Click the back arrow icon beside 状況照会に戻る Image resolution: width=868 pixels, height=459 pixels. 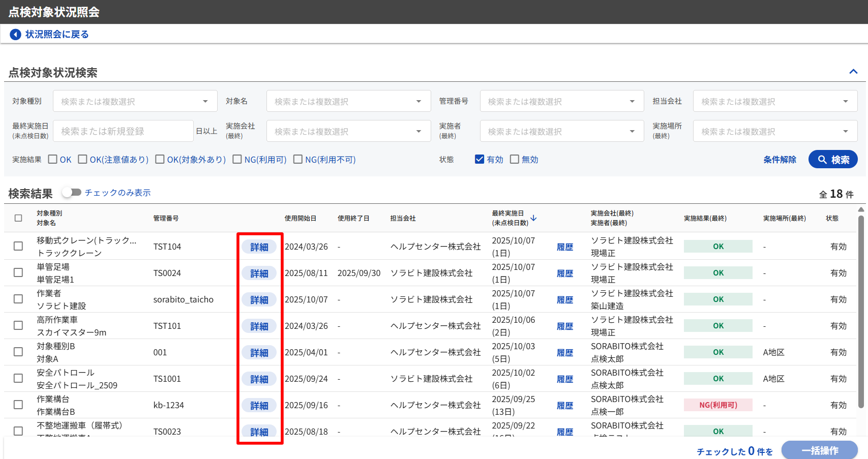click(x=15, y=34)
